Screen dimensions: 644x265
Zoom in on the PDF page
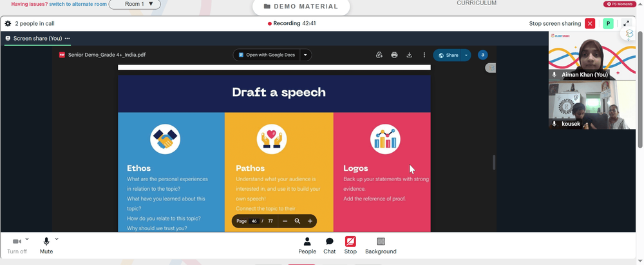310,221
